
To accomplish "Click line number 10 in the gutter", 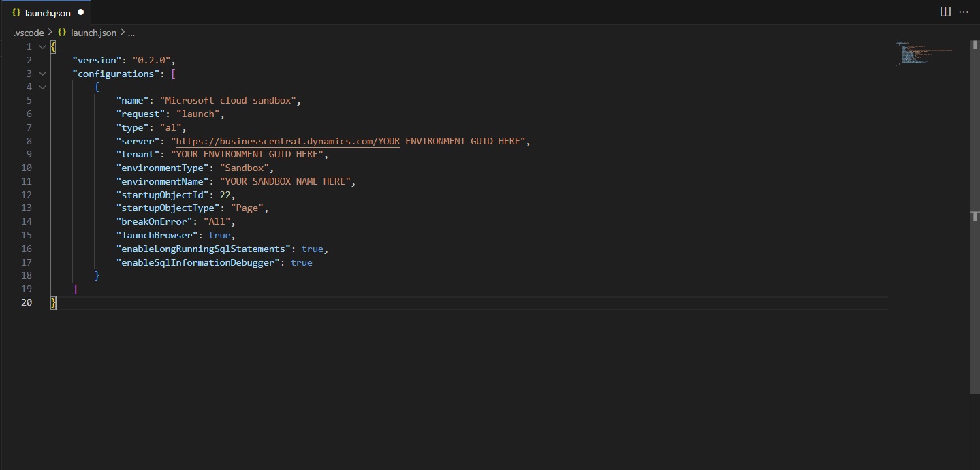I will tap(27, 168).
